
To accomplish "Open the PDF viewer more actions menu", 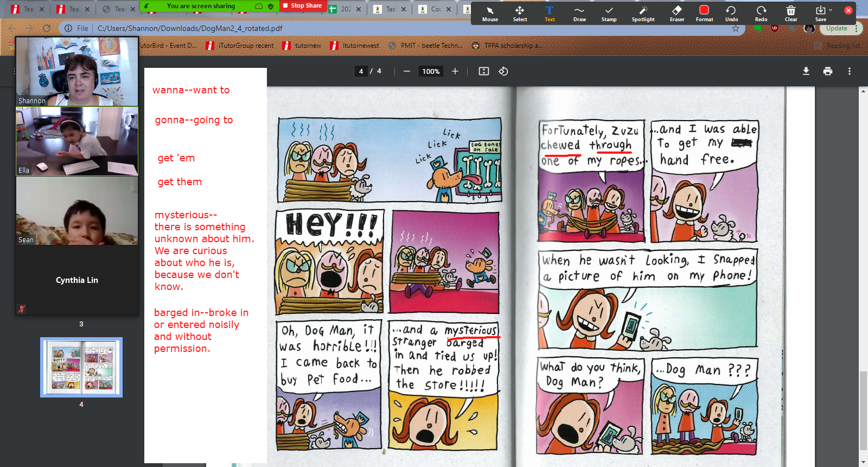I will 850,71.
